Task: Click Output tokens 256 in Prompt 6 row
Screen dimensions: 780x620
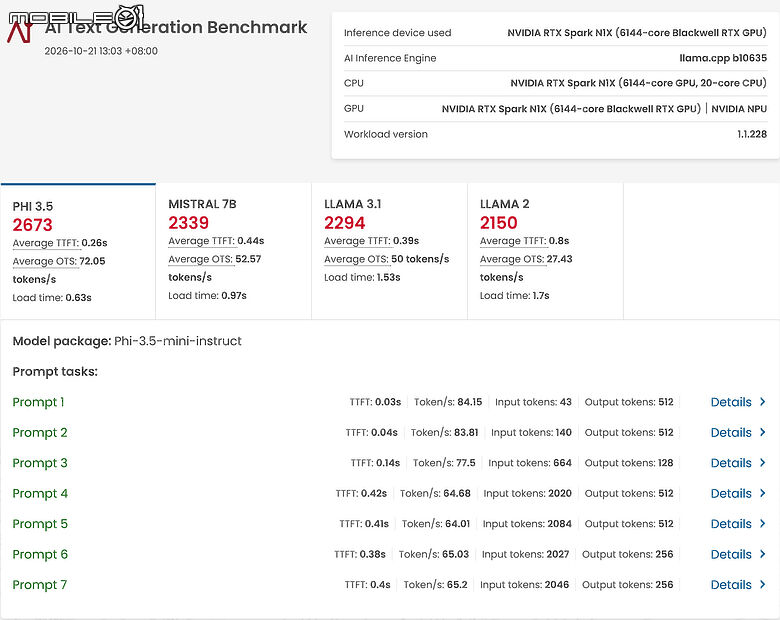Action: 627,554
